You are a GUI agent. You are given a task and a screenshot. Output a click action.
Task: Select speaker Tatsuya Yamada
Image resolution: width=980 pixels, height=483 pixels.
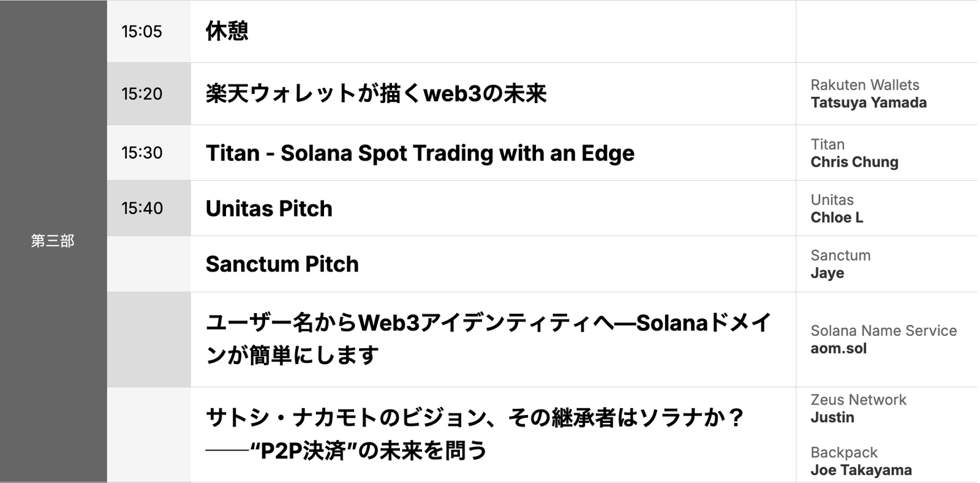pos(868,103)
